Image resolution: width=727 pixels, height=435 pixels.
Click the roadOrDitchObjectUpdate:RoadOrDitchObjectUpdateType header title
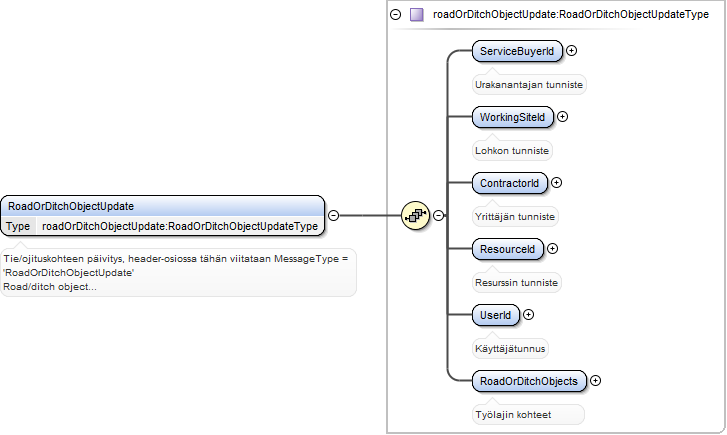[x=571, y=14]
